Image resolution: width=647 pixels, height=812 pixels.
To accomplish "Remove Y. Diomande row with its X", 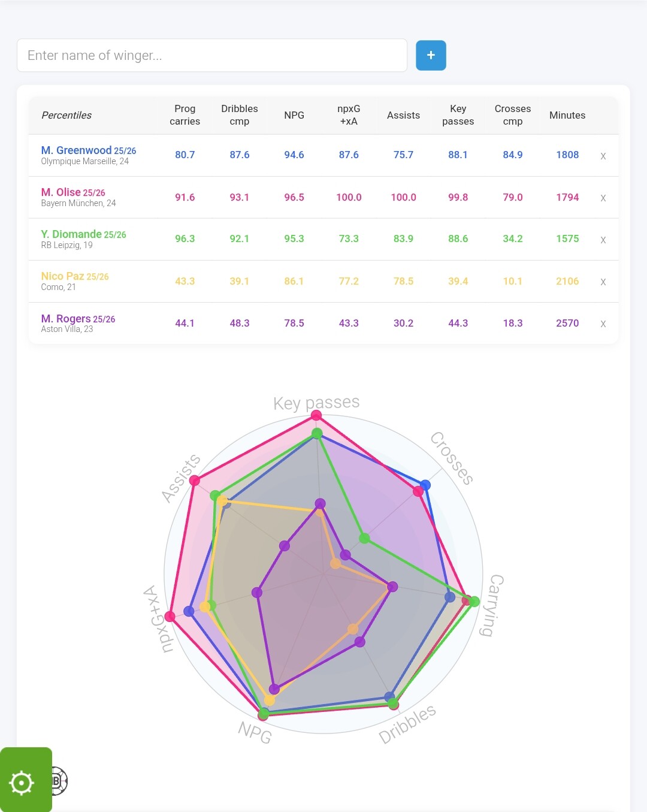I will [x=603, y=240].
